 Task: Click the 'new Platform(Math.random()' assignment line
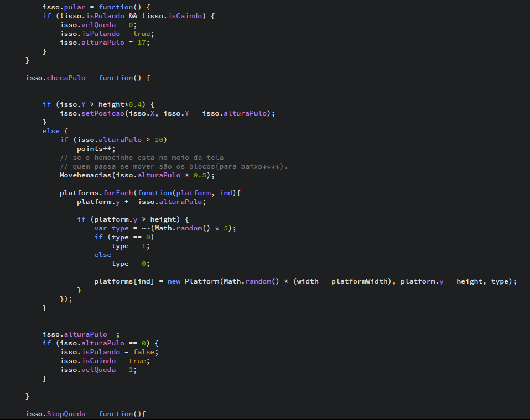[305, 281]
